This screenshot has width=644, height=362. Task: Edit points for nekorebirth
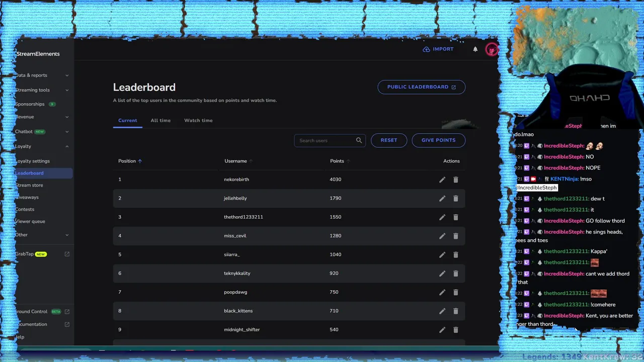442,179
